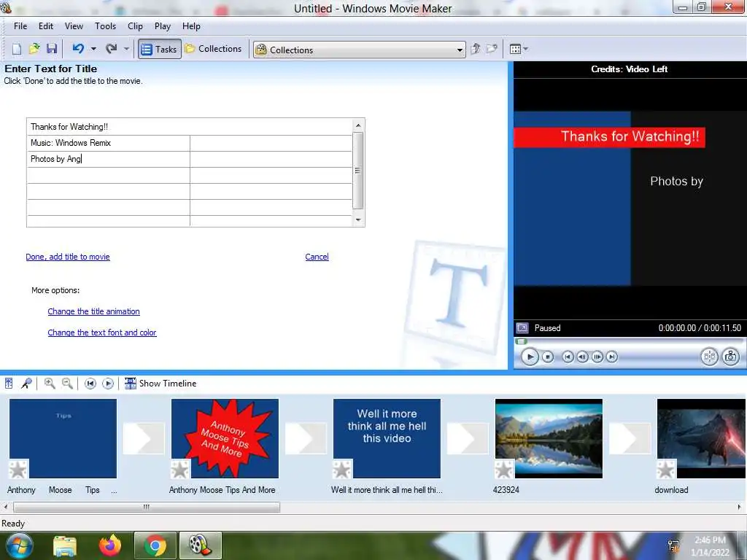Screen dimensions: 747x560
Task: Rewind the storyboard
Action: coord(90,384)
